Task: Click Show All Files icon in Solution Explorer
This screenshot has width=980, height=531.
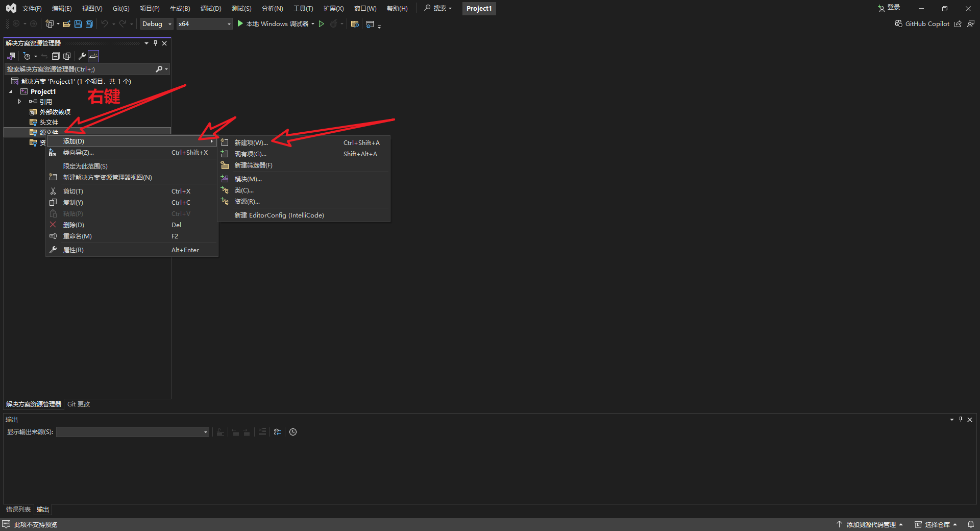Action: click(x=67, y=56)
